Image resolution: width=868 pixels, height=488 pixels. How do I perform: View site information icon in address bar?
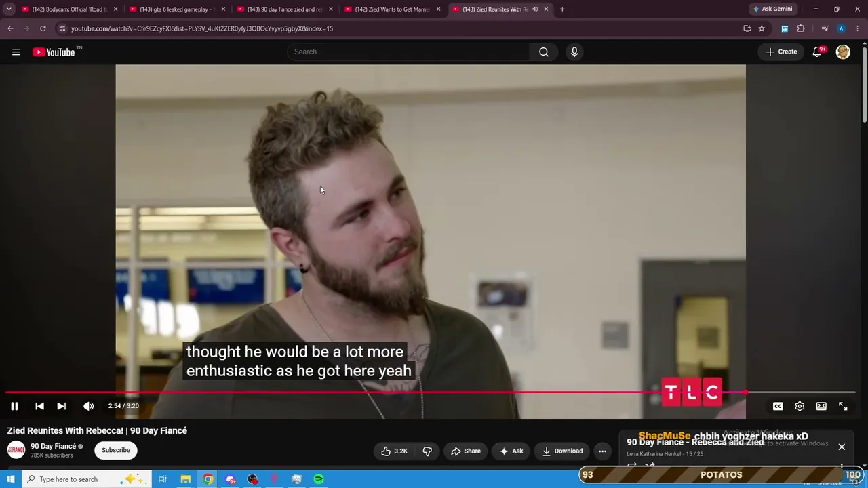click(x=62, y=28)
